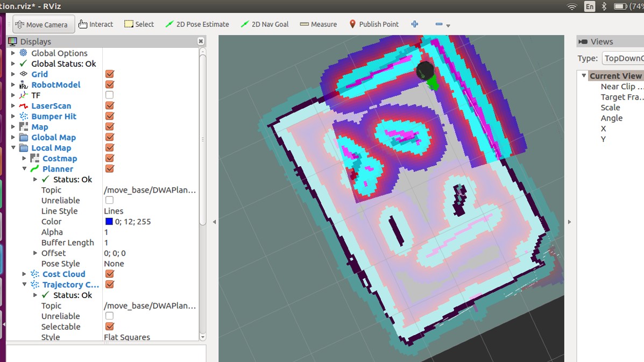This screenshot has height=362, width=644.
Task: Select the RobotModel display item
Action: click(x=55, y=85)
